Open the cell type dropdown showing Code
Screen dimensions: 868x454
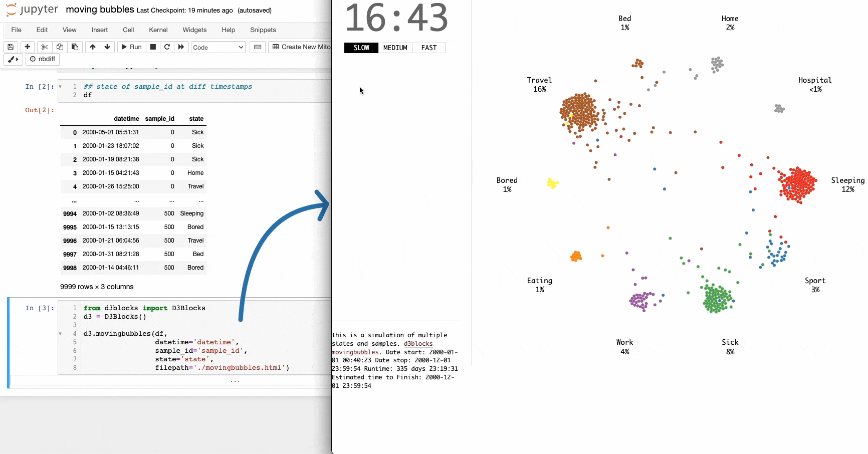[218, 47]
